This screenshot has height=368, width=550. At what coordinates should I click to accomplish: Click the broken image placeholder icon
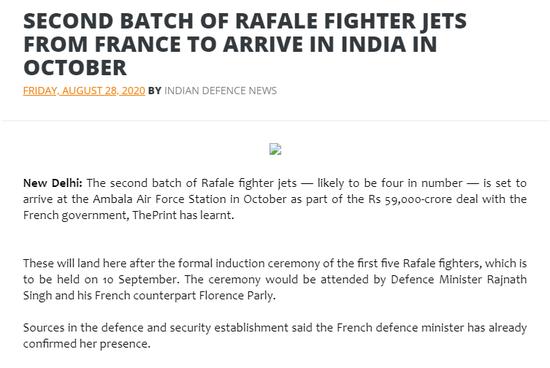click(x=275, y=149)
